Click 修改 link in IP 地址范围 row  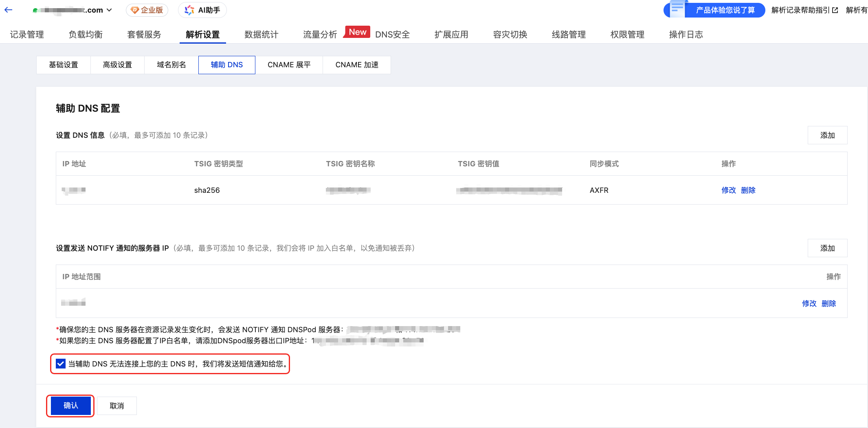(x=809, y=304)
